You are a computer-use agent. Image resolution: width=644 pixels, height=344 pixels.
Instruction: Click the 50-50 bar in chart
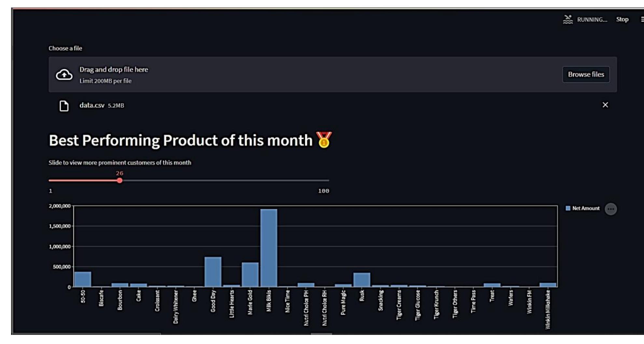[83, 279]
